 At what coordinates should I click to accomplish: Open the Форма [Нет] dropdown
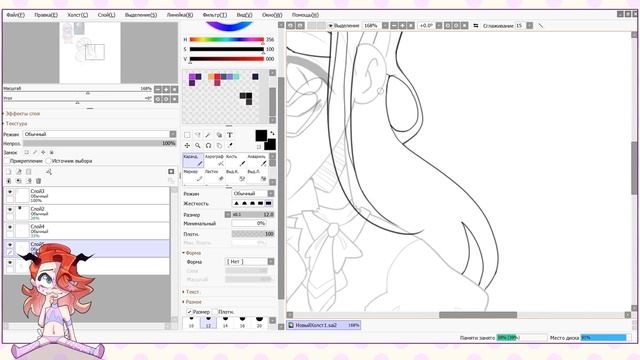[x=250, y=261]
